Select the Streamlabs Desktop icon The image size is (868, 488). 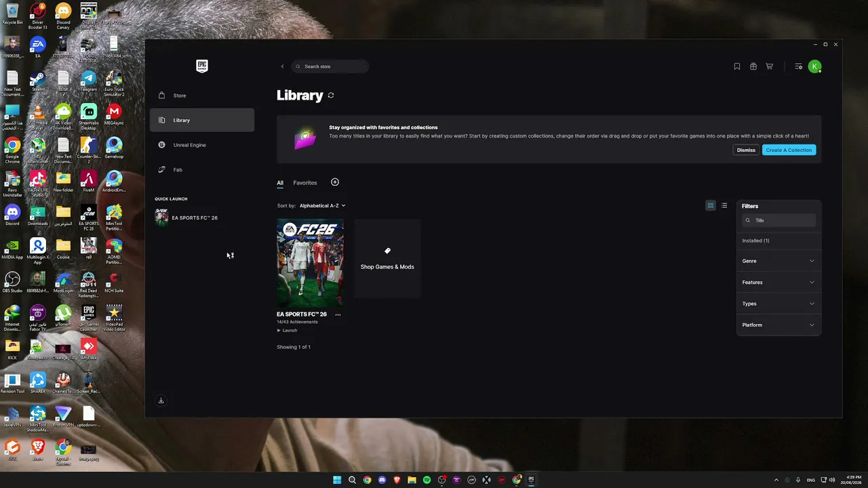click(89, 117)
